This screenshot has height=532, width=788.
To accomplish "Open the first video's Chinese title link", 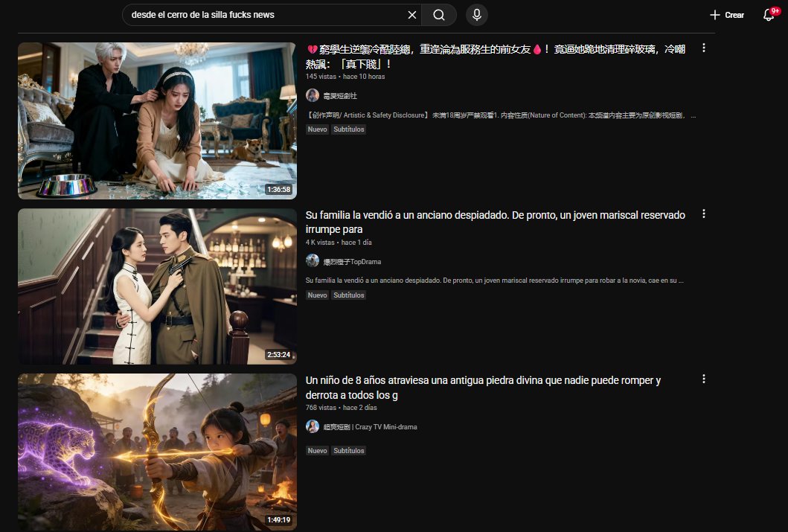I will pos(495,57).
